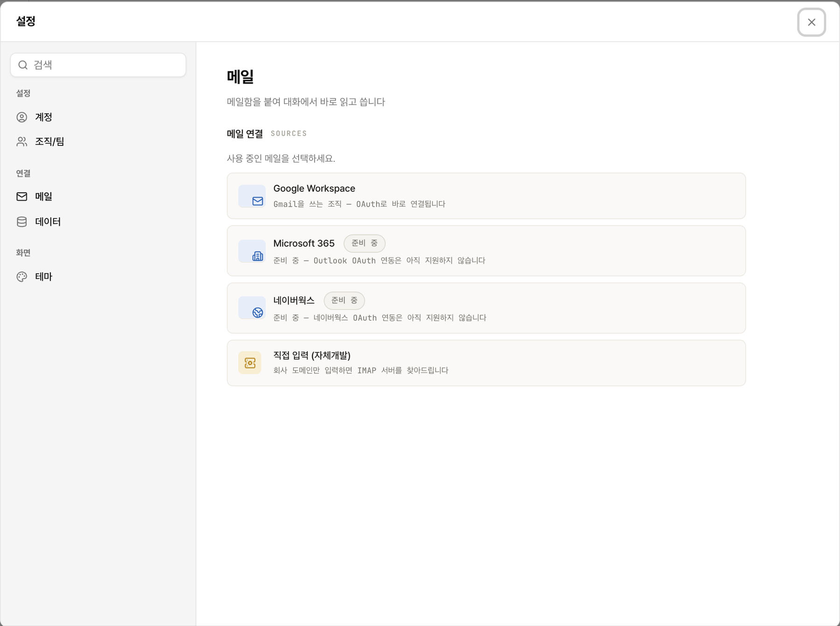Image resolution: width=840 pixels, height=626 pixels.
Task: Click the 검색 search field
Action: [98, 65]
